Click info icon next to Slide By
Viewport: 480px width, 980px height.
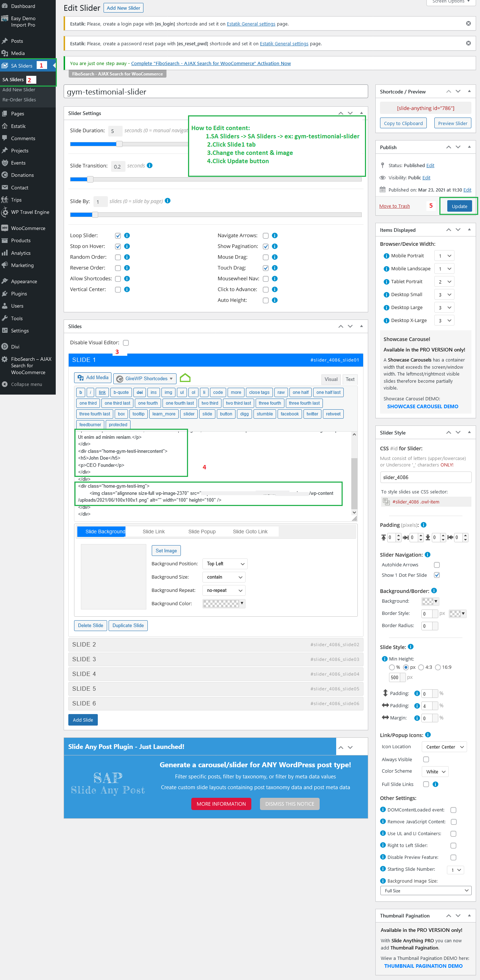[168, 201]
